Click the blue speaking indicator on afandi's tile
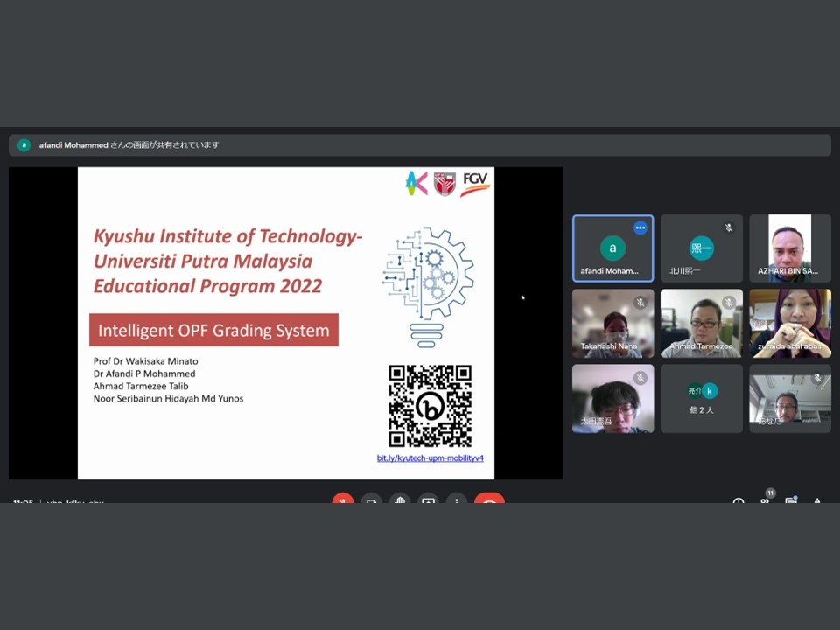 coord(640,227)
